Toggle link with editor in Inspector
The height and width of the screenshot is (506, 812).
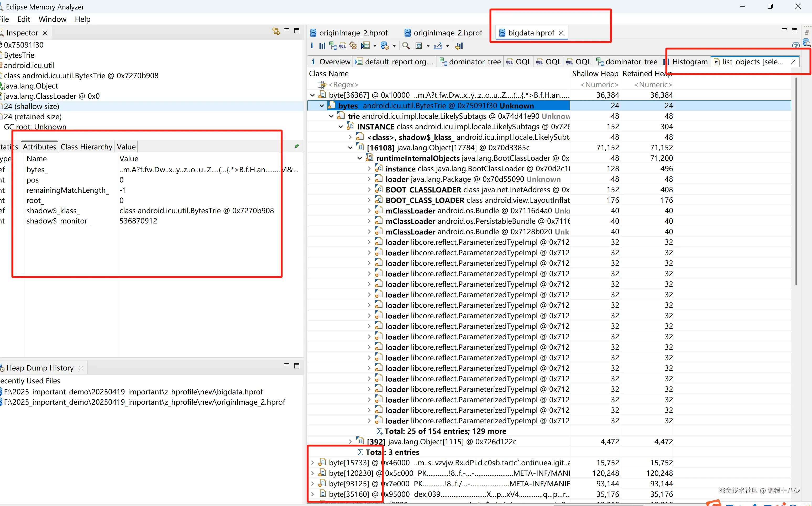[x=276, y=31]
